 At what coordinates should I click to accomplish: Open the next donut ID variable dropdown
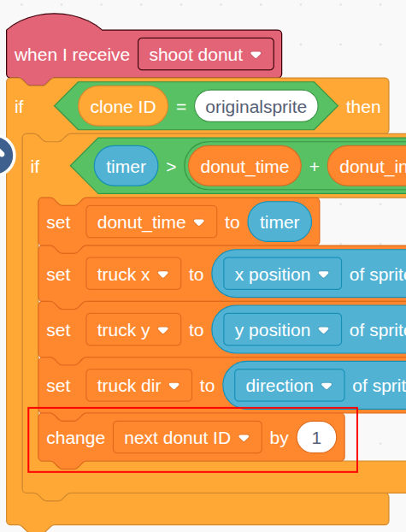(187, 438)
